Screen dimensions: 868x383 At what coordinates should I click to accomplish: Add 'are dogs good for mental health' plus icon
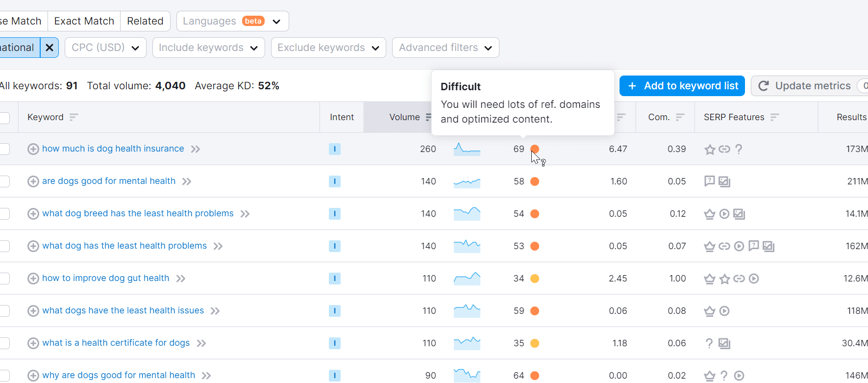pyautogui.click(x=33, y=181)
